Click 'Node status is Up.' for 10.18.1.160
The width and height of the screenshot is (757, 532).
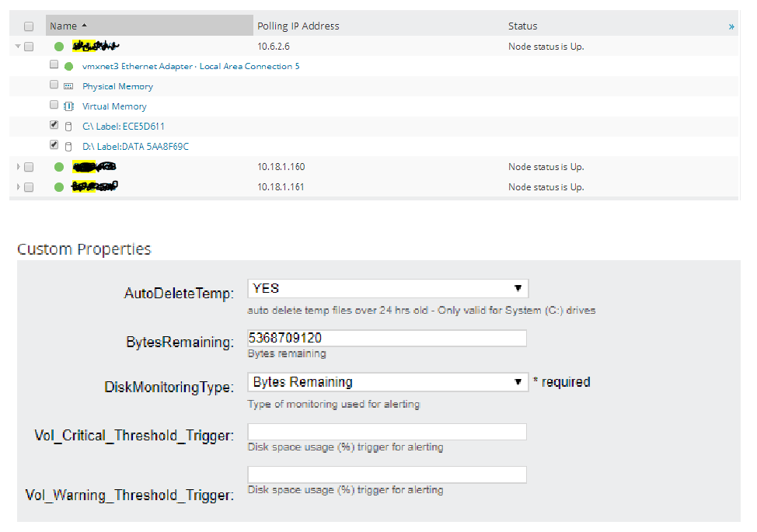[x=546, y=167]
